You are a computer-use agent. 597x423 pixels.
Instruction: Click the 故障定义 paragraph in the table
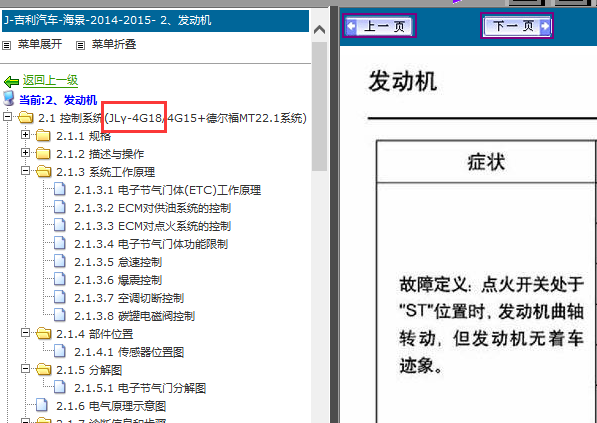point(492,326)
